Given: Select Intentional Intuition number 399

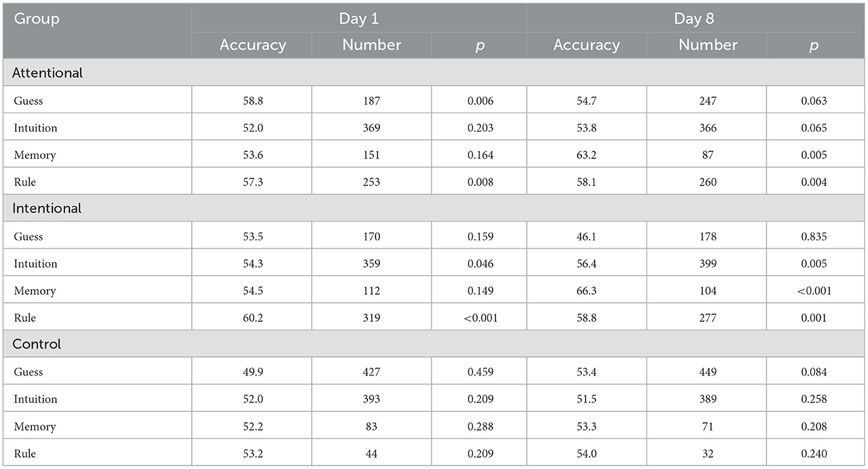Looking at the screenshot, I should (x=707, y=263).
